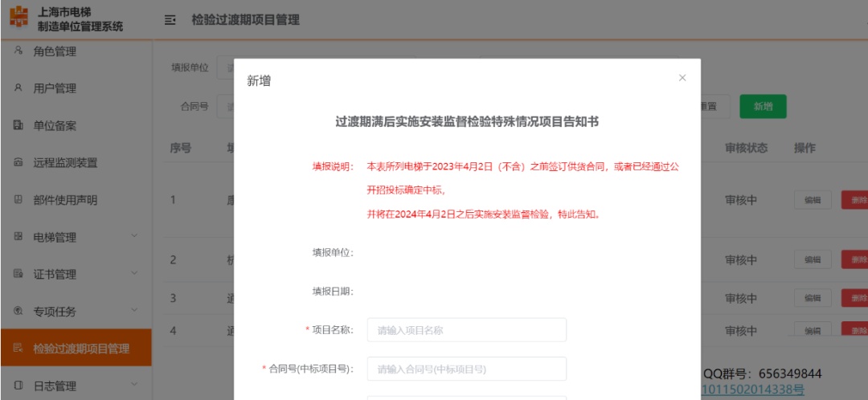The image size is (868, 400).
Task: Click 编辑 button in row 3
Action: (x=813, y=298)
